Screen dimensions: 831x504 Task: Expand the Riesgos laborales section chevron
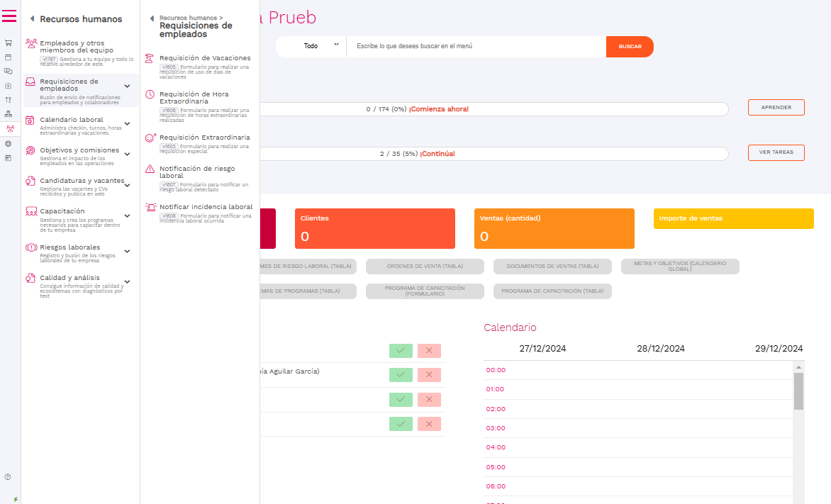[127, 251]
